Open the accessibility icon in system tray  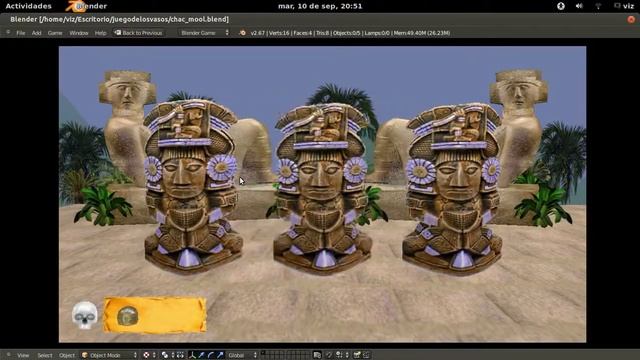pyautogui.click(x=561, y=6)
